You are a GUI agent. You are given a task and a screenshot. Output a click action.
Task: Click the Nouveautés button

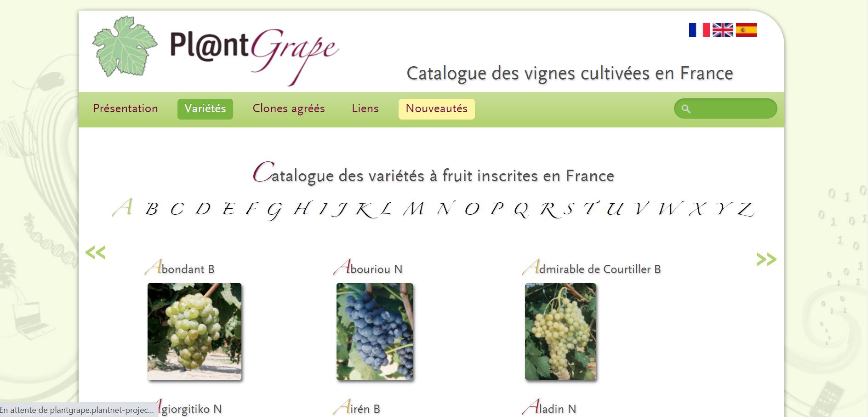pos(436,109)
